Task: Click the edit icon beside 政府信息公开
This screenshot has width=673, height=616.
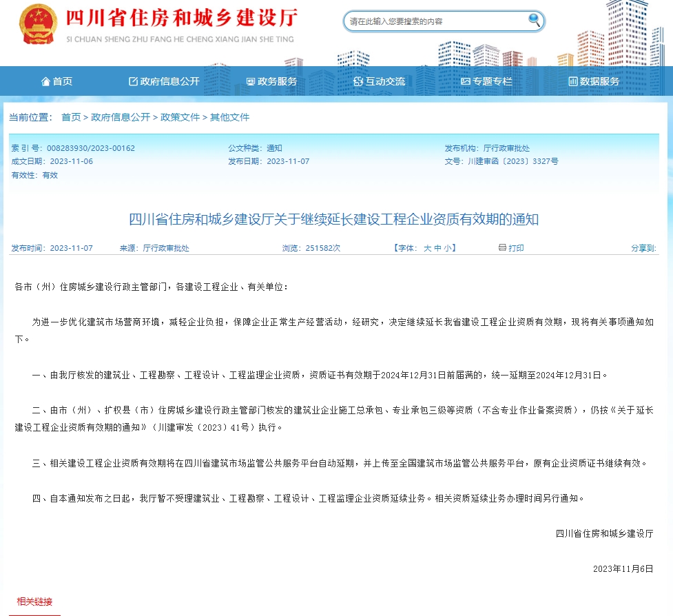Action: click(x=133, y=81)
